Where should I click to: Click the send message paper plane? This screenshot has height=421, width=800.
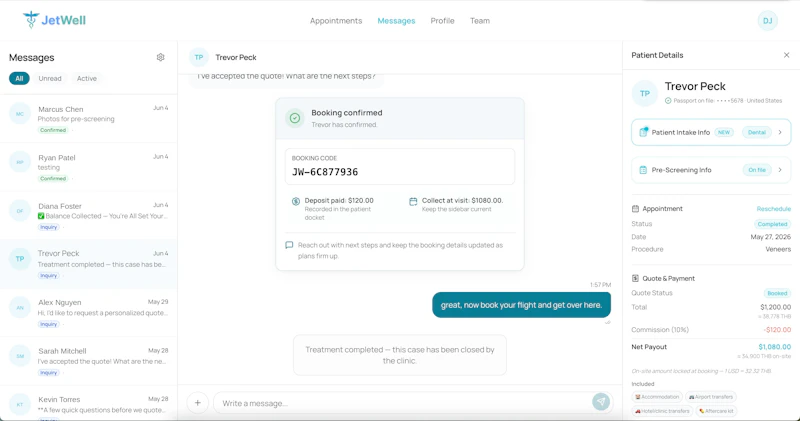coord(601,402)
